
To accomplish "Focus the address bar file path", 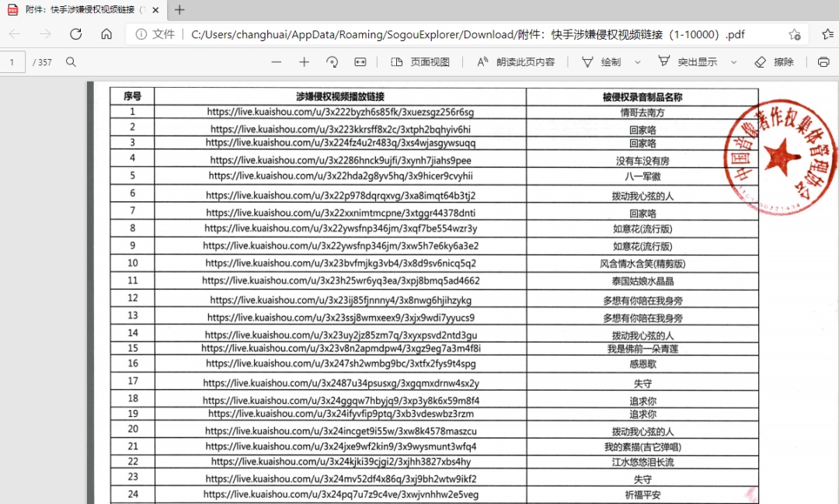I will click(x=468, y=34).
